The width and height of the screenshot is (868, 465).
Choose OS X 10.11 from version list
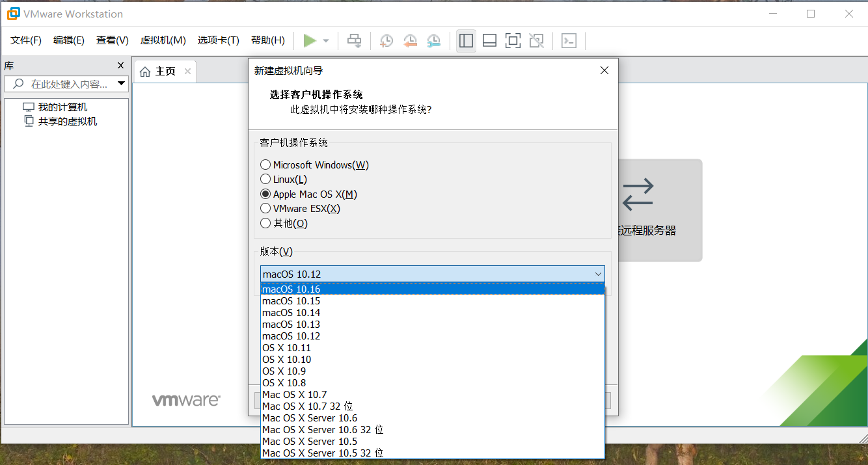tap(433, 348)
